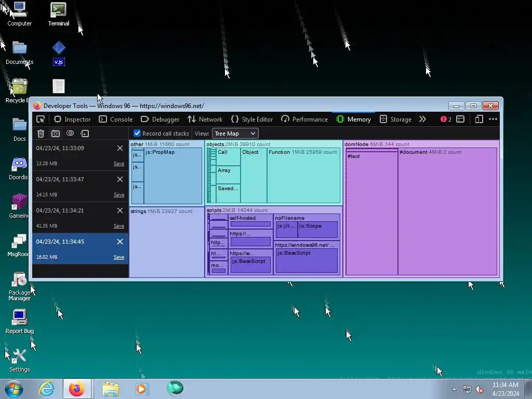Save the 14.15 MB snapshot
This screenshot has height=399, width=532.
[x=119, y=195]
